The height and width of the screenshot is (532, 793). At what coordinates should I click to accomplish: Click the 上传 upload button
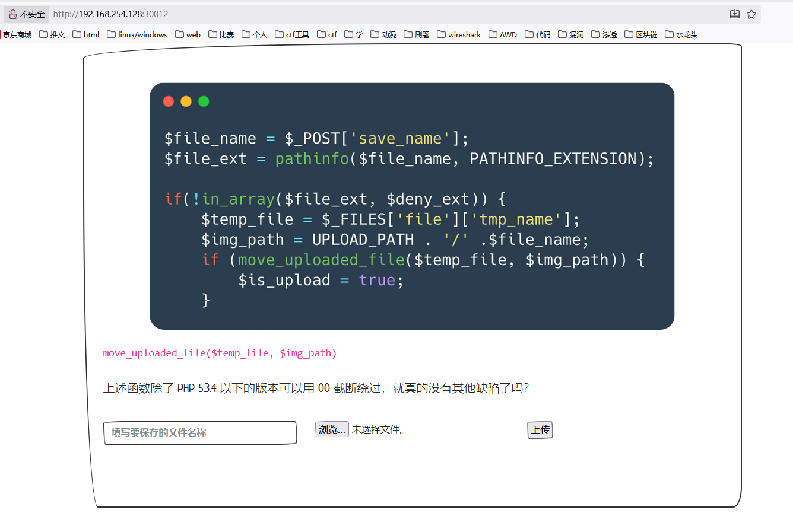click(x=540, y=430)
